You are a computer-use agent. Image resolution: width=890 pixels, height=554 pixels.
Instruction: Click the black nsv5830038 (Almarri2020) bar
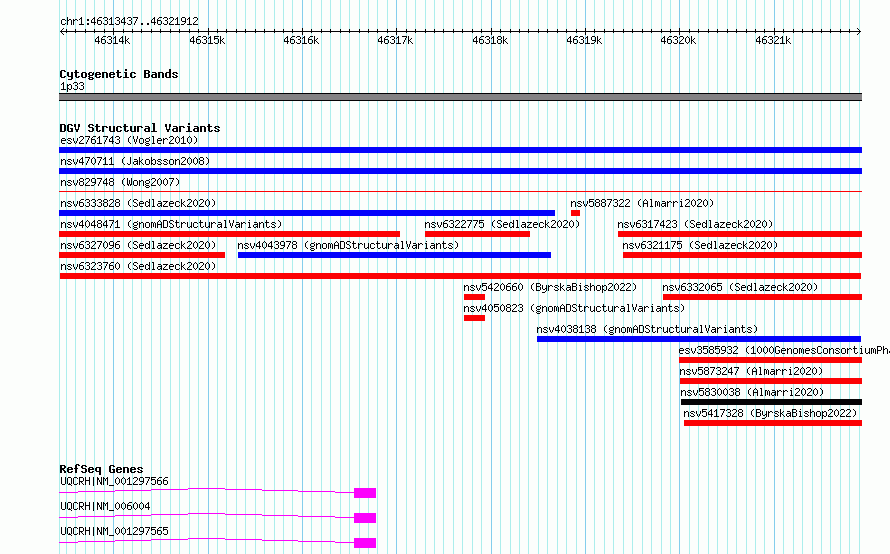tap(771, 402)
